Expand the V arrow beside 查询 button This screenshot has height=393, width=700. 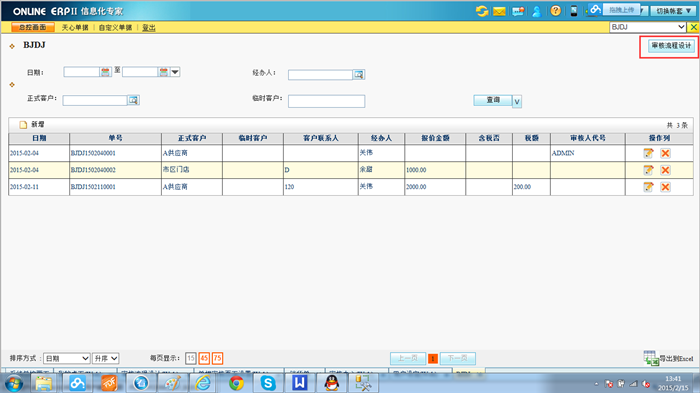[517, 102]
